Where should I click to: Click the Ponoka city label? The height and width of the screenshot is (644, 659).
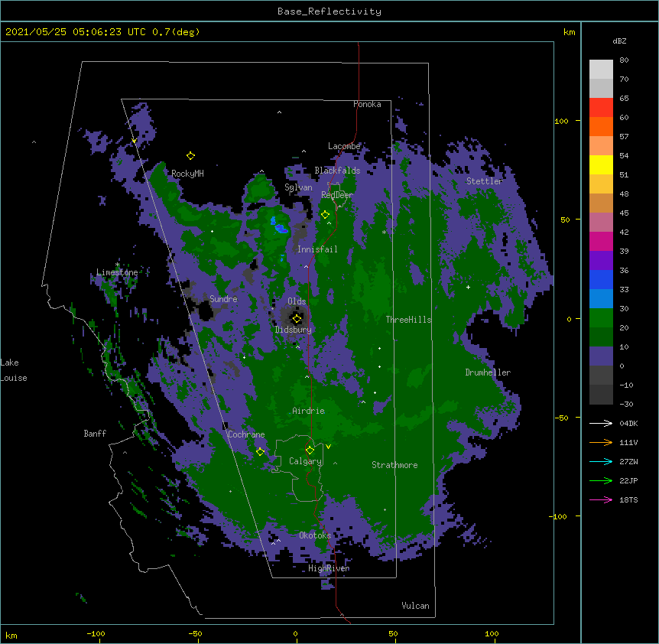point(367,104)
